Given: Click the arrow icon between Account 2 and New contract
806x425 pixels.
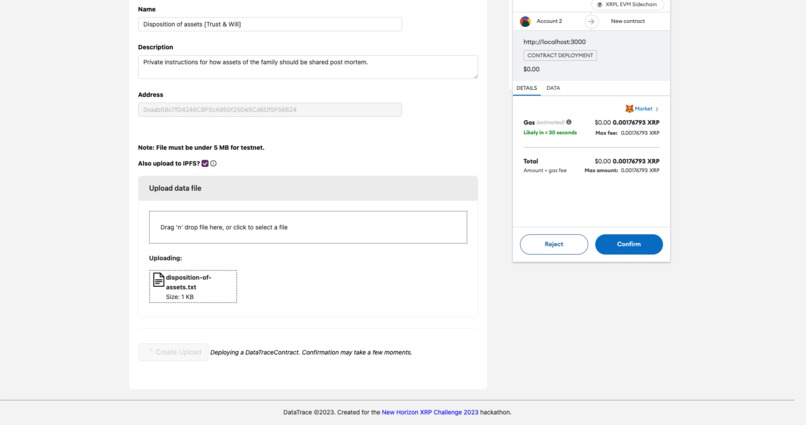Looking at the screenshot, I should [x=591, y=21].
